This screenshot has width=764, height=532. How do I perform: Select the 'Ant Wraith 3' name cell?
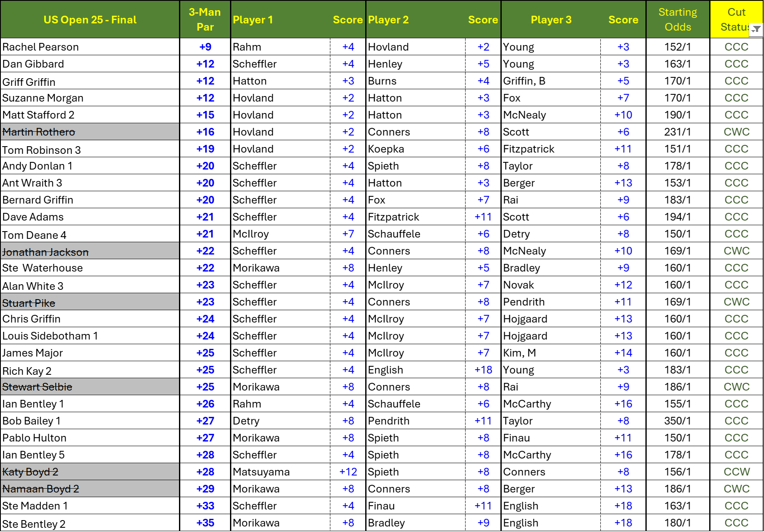[x=90, y=183]
